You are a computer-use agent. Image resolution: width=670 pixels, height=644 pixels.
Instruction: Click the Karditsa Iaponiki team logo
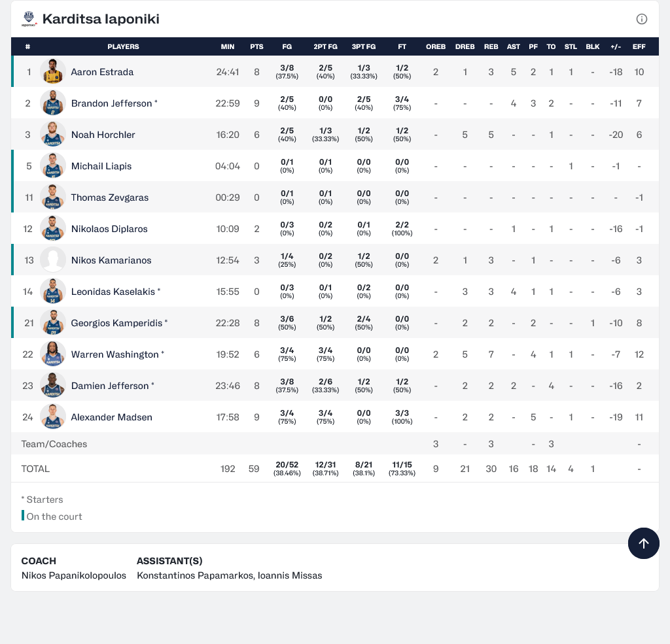(x=29, y=19)
